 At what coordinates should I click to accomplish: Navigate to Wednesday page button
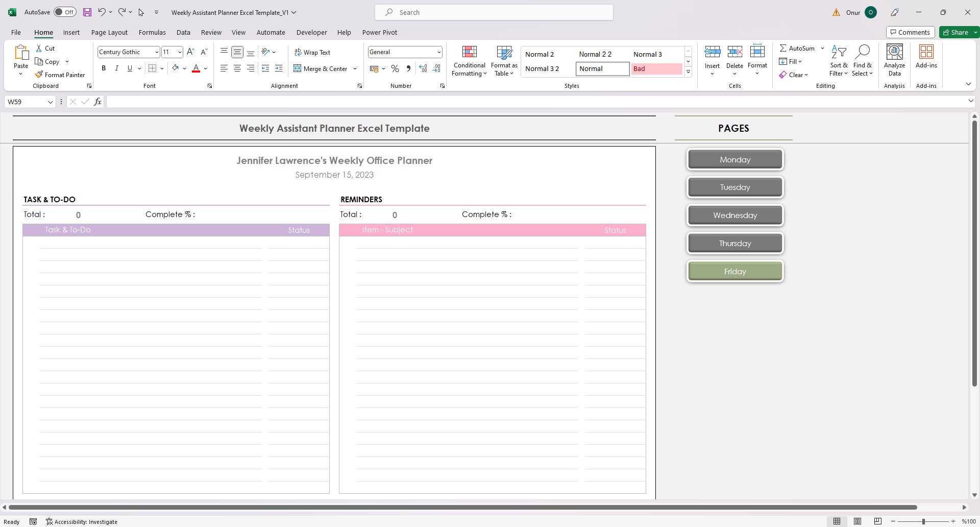tap(734, 215)
